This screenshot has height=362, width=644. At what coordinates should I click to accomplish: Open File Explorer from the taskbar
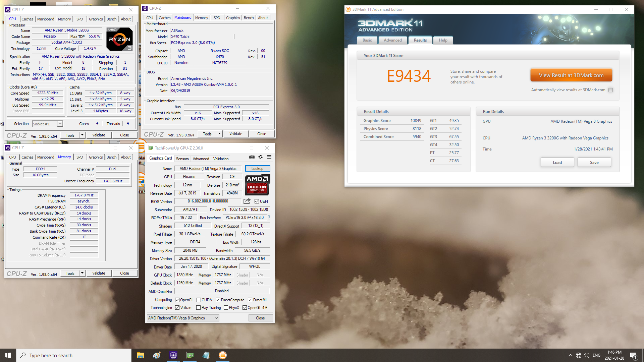pos(141,355)
